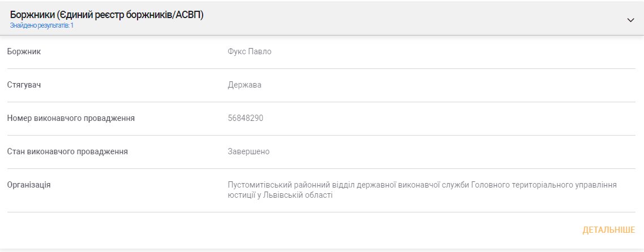Screen dimensions: 644x252
Task: Click the Номер виконавчого провадження label
Action: pos(71,118)
